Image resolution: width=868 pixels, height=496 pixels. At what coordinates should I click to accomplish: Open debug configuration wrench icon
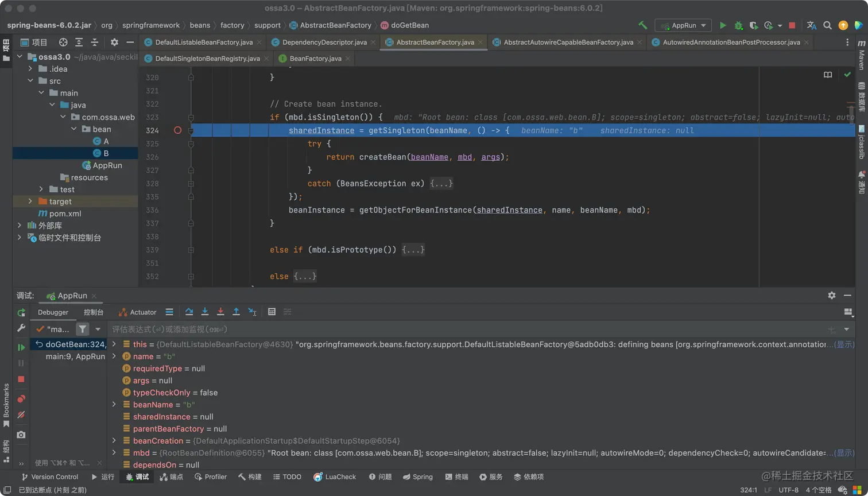tap(21, 328)
